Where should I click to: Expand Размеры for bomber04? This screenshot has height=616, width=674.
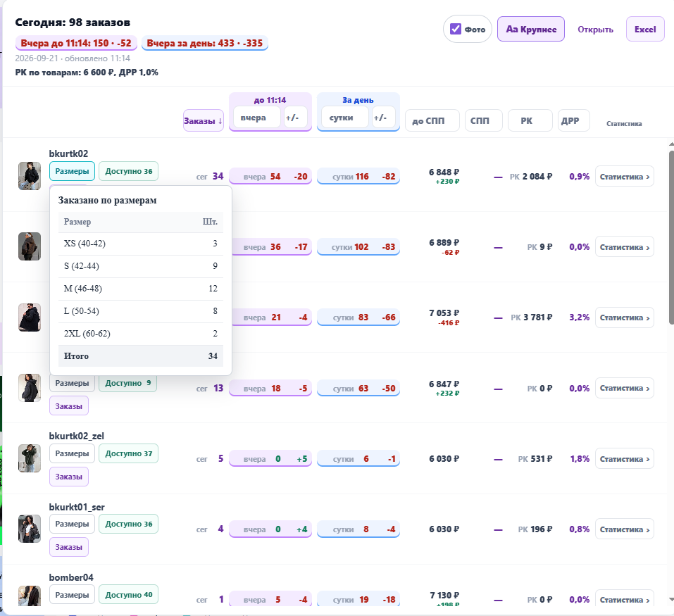click(72, 595)
